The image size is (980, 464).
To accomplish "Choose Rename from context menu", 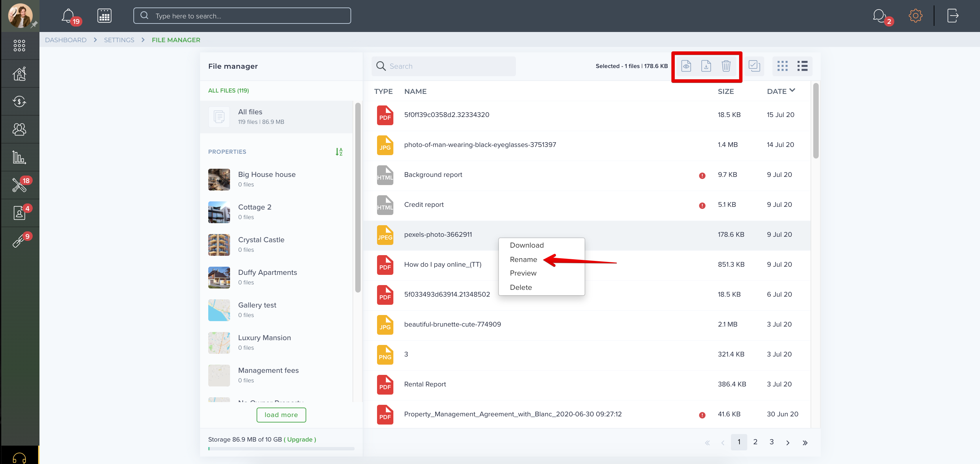I will [523, 260].
